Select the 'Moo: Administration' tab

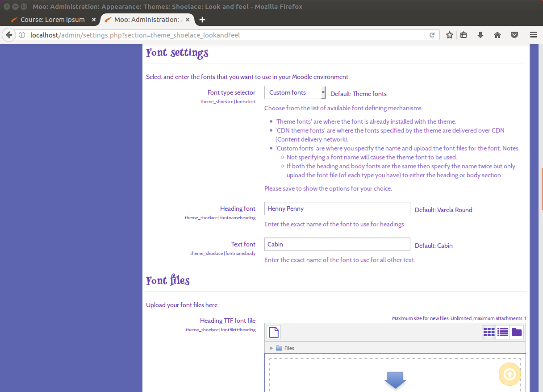pos(147,20)
